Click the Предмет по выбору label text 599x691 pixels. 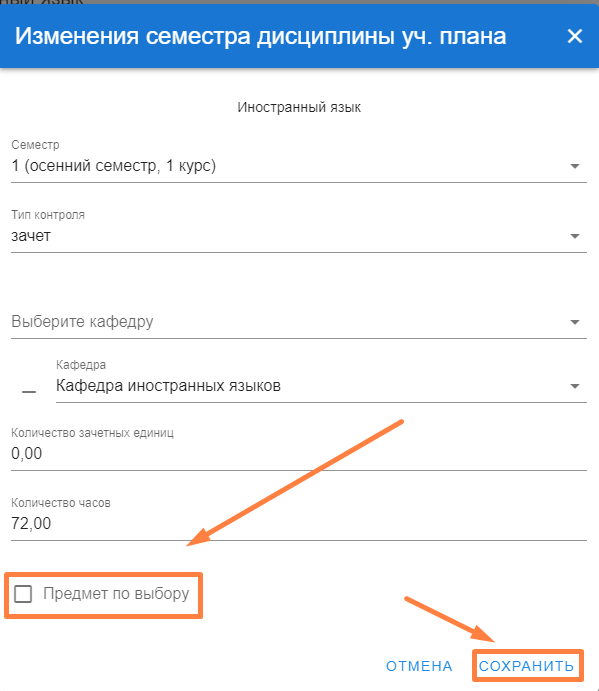click(x=116, y=594)
